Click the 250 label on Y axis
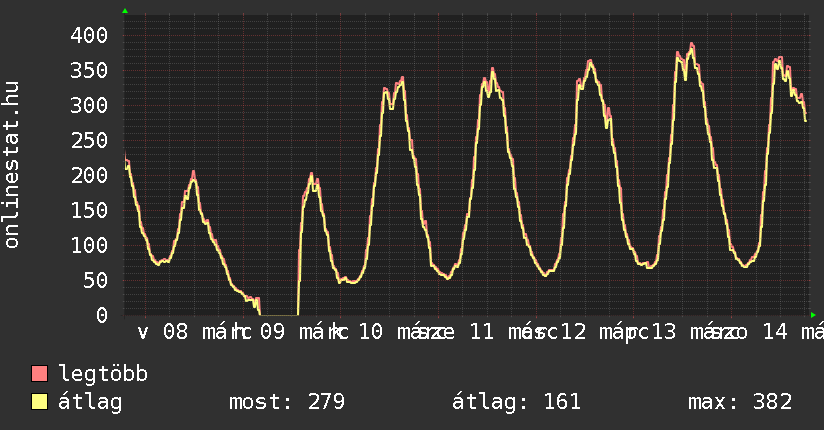Viewport: 824px width, 430px height. [89, 140]
